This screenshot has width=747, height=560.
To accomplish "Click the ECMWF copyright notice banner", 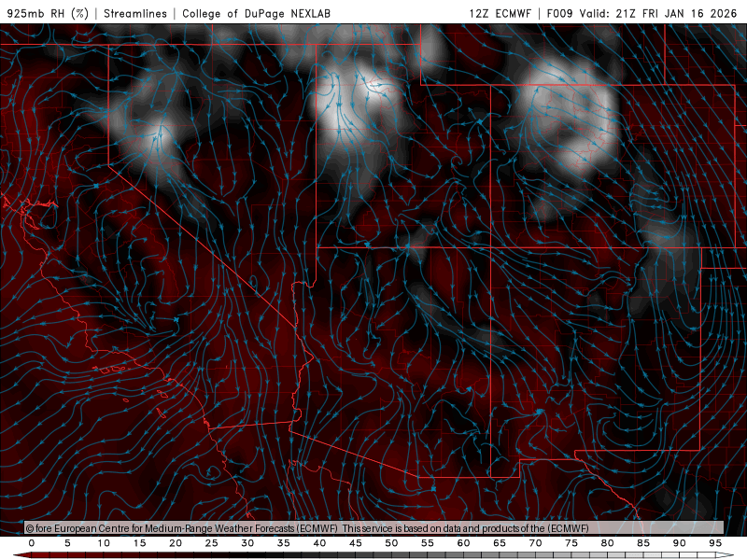I will pyautogui.click(x=374, y=528).
